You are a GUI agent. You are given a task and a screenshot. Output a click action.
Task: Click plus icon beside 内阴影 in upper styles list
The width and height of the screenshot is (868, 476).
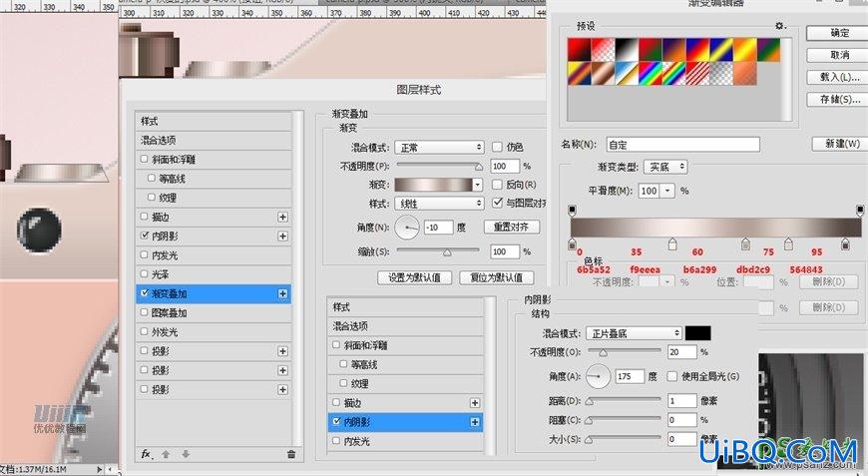pos(283,237)
